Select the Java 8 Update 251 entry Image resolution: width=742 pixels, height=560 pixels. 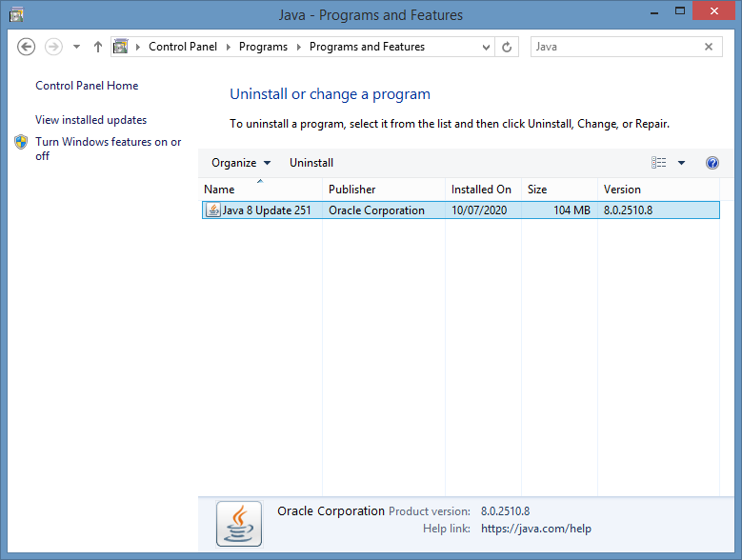point(461,210)
